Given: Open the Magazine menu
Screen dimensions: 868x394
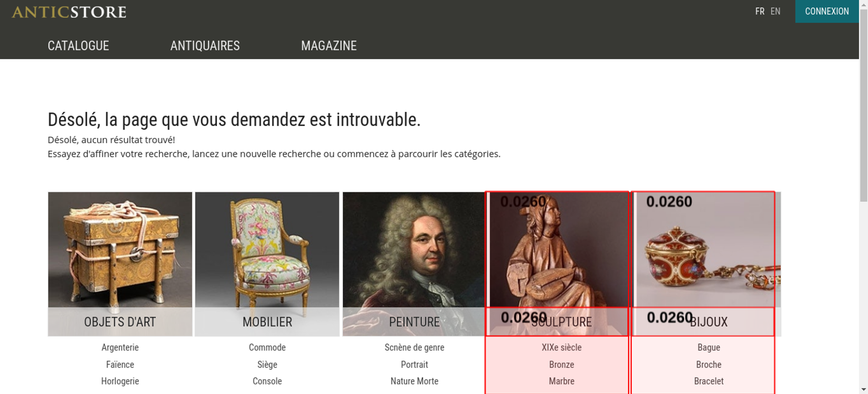Looking at the screenshot, I should coord(329,46).
